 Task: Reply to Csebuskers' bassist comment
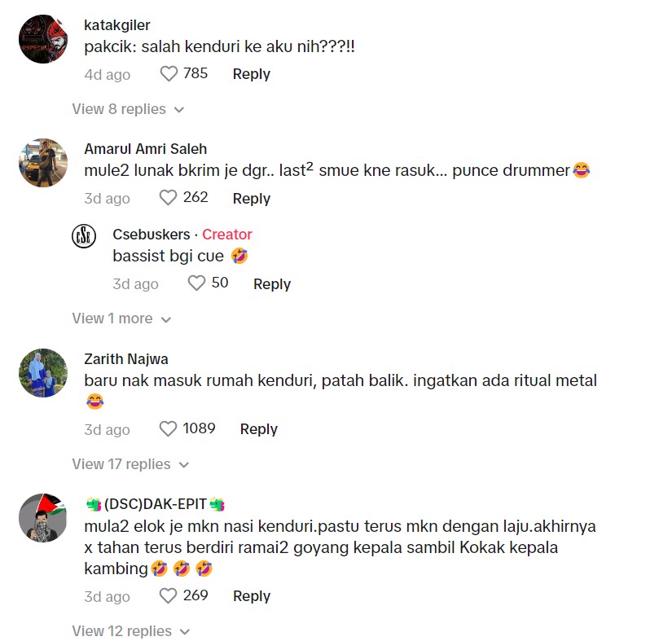272,284
